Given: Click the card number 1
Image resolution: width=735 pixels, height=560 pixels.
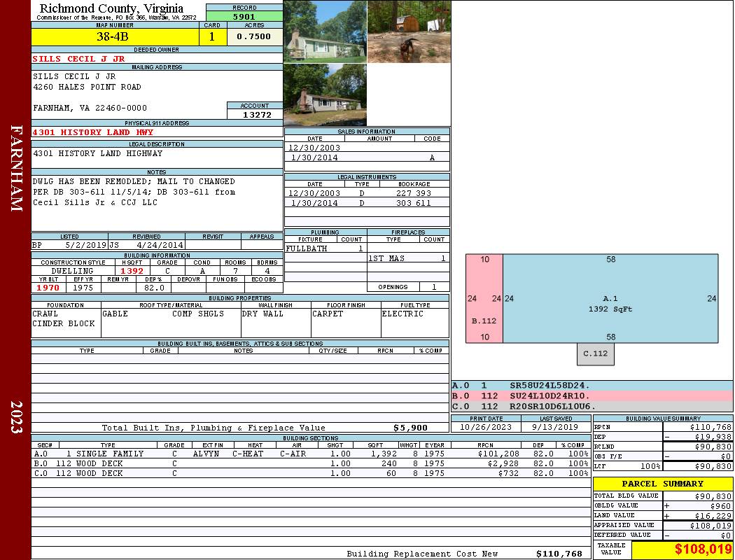Looking at the screenshot, I should [x=212, y=36].
